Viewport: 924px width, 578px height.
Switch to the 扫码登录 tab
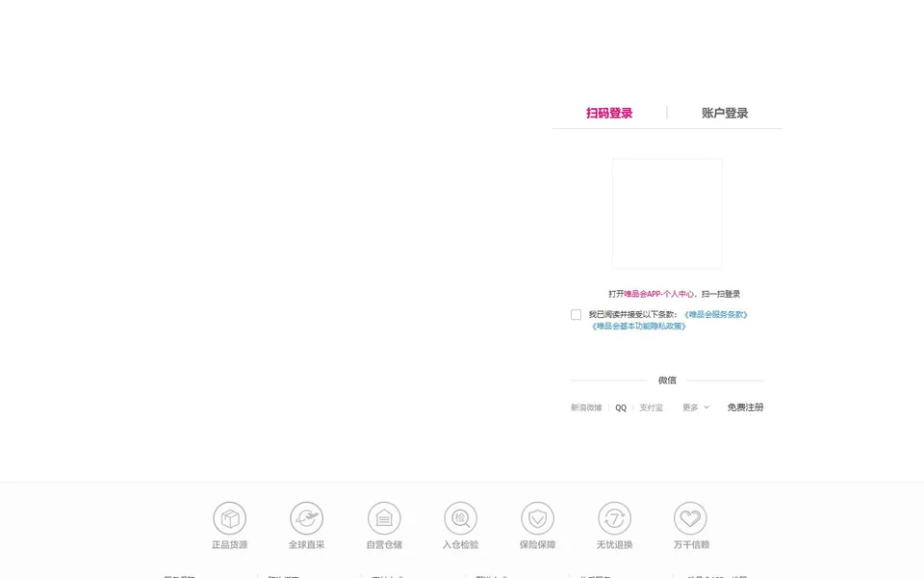[609, 114]
